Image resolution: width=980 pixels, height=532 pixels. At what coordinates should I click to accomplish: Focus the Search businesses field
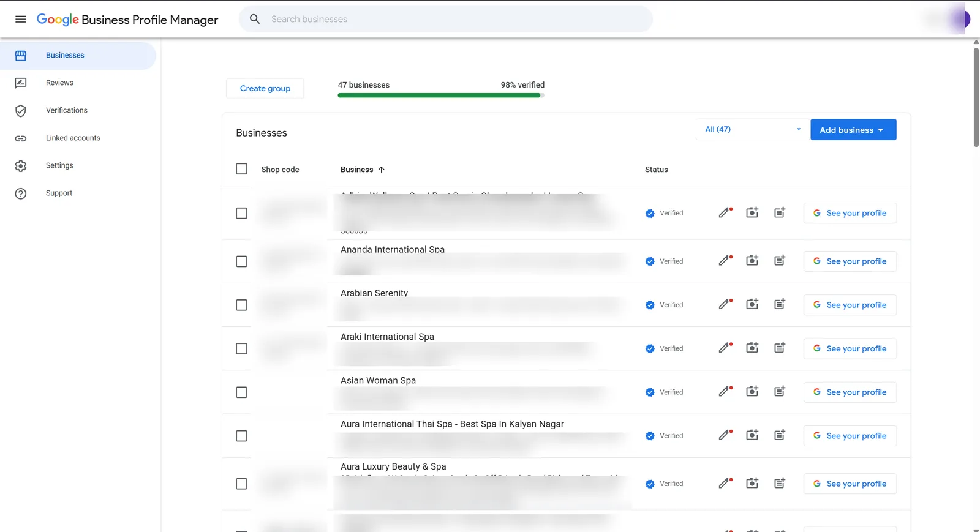pyautogui.click(x=446, y=19)
